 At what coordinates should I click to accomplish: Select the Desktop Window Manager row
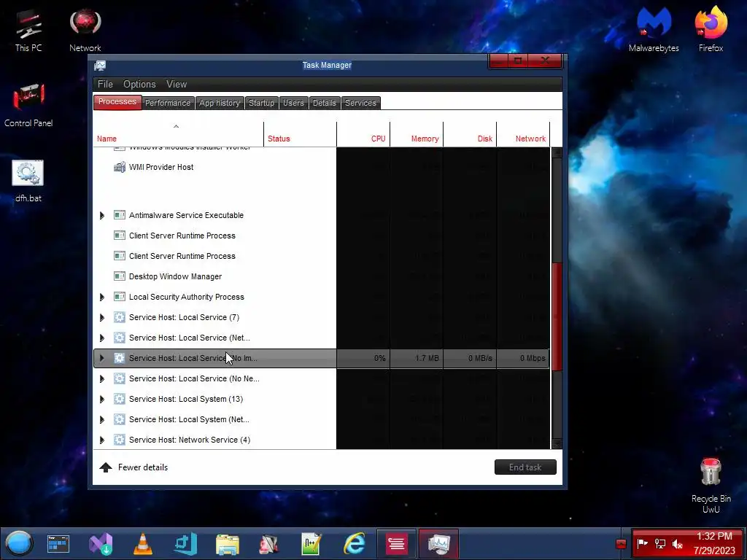point(322,276)
